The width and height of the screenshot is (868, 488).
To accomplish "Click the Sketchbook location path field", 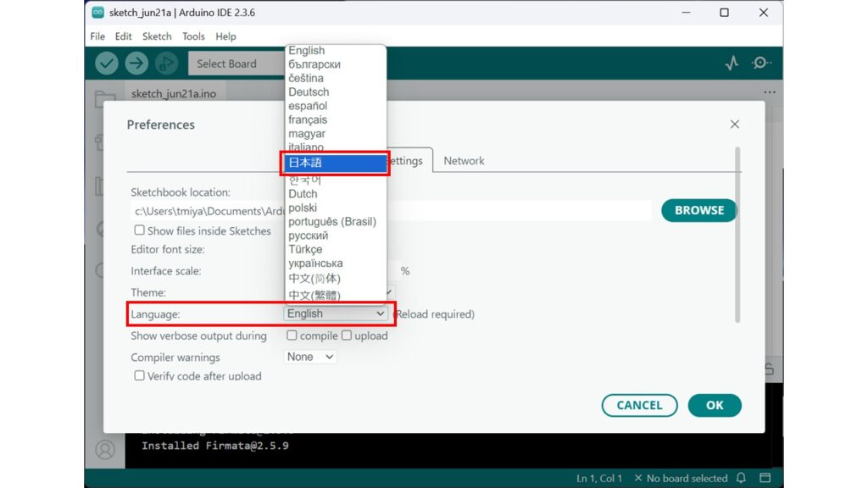I will (391, 211).
